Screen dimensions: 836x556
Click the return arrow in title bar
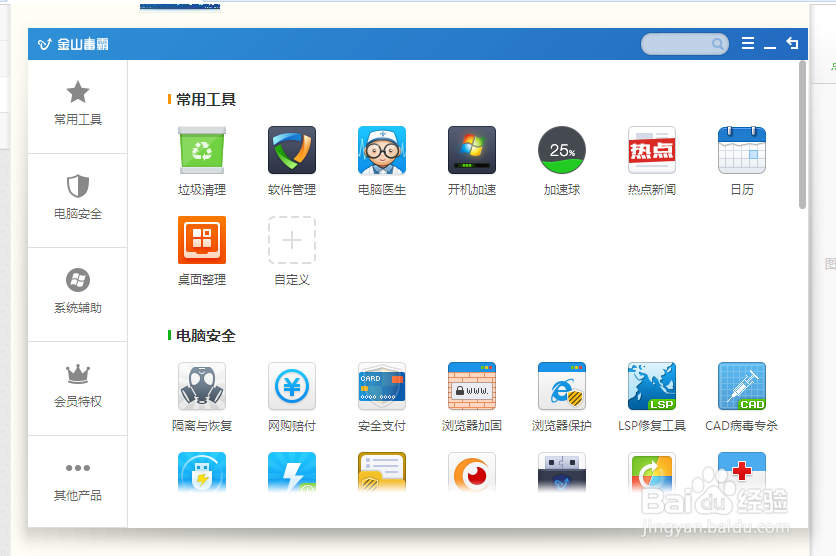792,43
